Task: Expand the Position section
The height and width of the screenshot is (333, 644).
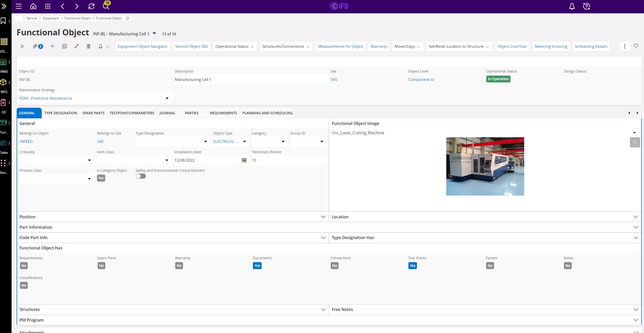Action: point(323,217)
